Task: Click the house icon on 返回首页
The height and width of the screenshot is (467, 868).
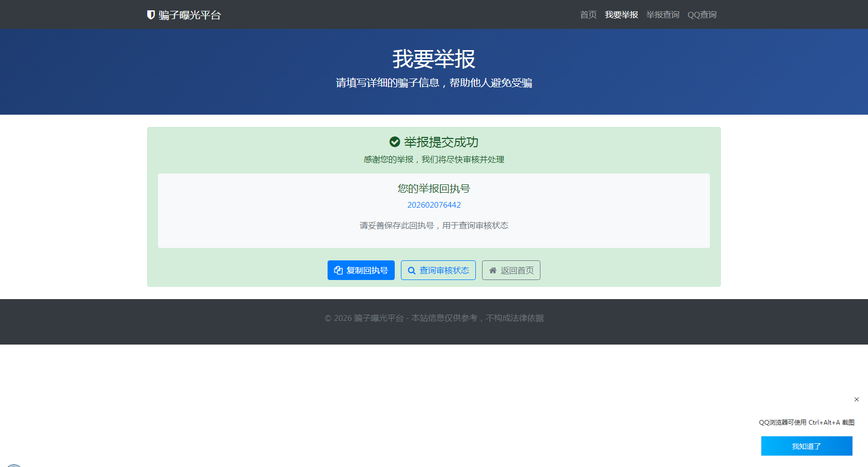Action: click(493, 270)
